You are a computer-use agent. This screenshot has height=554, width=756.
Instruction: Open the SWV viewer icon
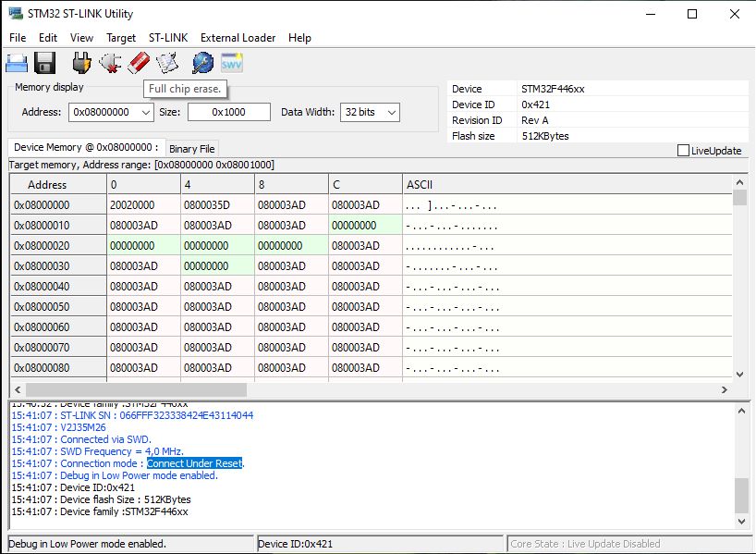pos(231,63)
